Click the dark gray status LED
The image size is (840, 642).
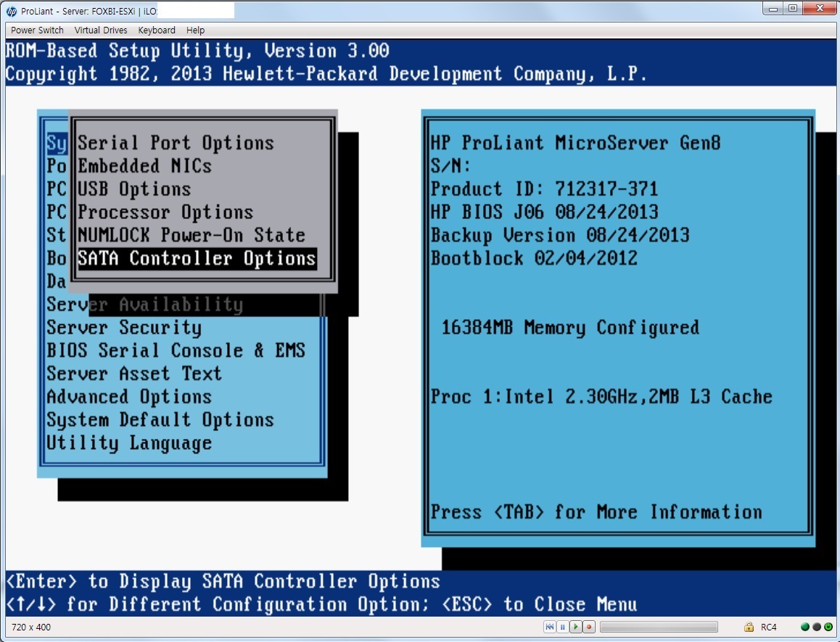pyautogui.click(x=817, y=627)
